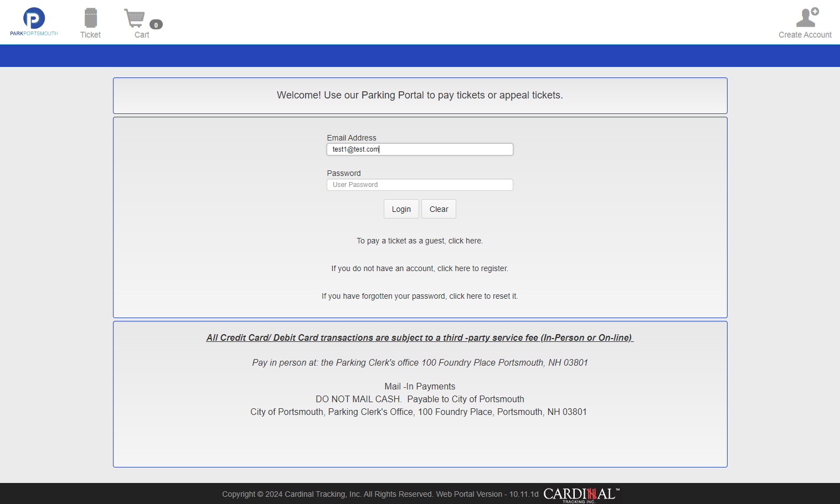Click the copyright Web Portal Version text
The width and height of the screenshot is (840, 504).
click(x=380, y=494)
